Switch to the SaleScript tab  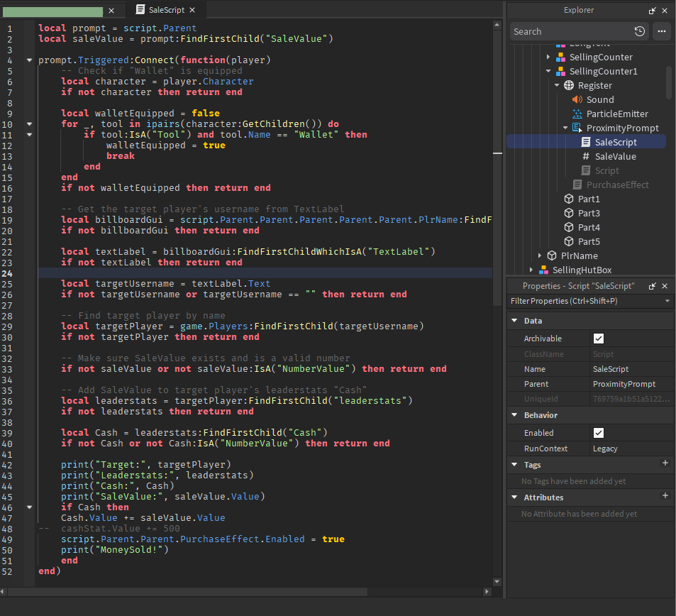pyautogui.click(x=165, y=10)
